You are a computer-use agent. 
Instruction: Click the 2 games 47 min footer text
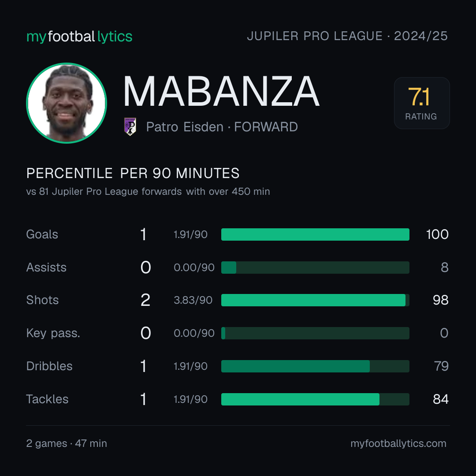pyautogui.click(x=67, y=443)
